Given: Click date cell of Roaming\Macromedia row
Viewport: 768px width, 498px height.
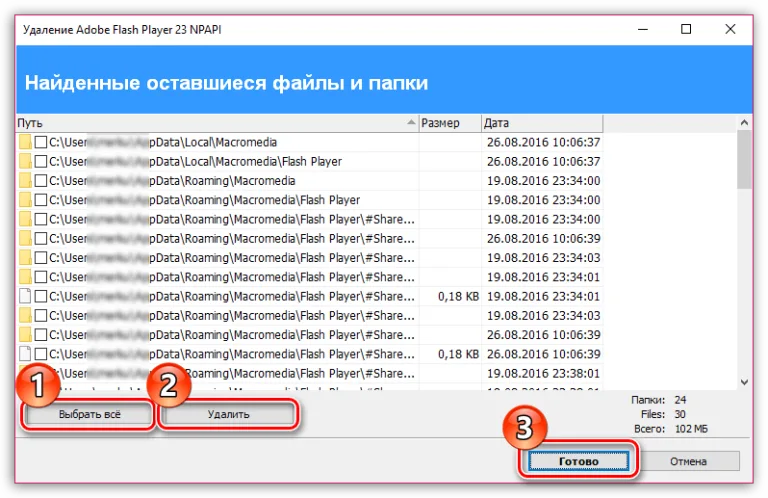Looking at the screenshot, I should (x=543, y=181).
